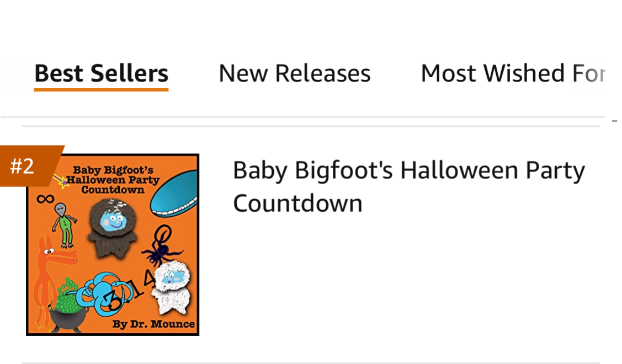This screenshot has width=622, height=364.
Task: Click the orange #2 rank badge
Action: click(x=28, y=166)
